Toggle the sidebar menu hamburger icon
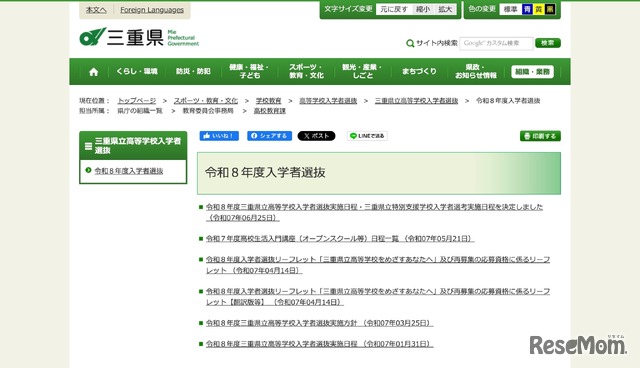 point(88,146)
